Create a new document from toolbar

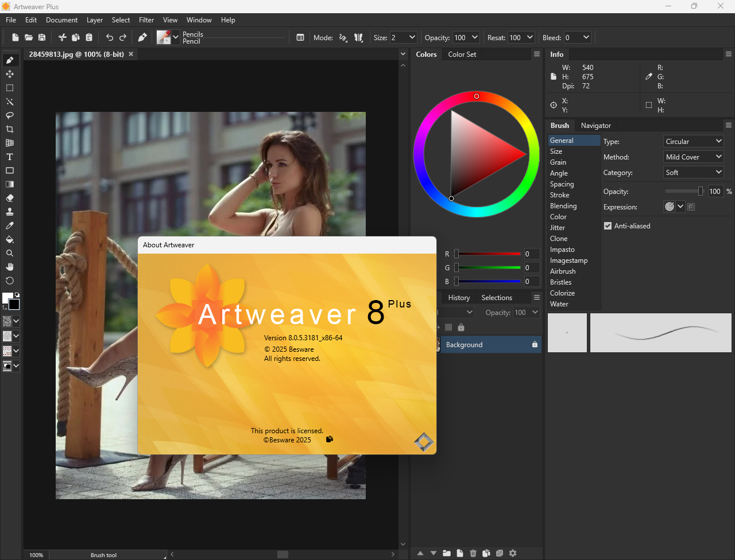[16, 37]
